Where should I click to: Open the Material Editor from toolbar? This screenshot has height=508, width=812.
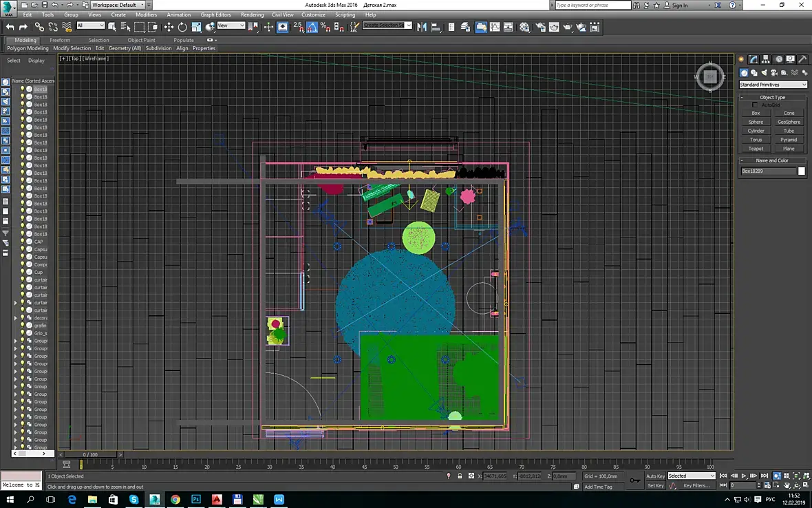coord(525,27)
